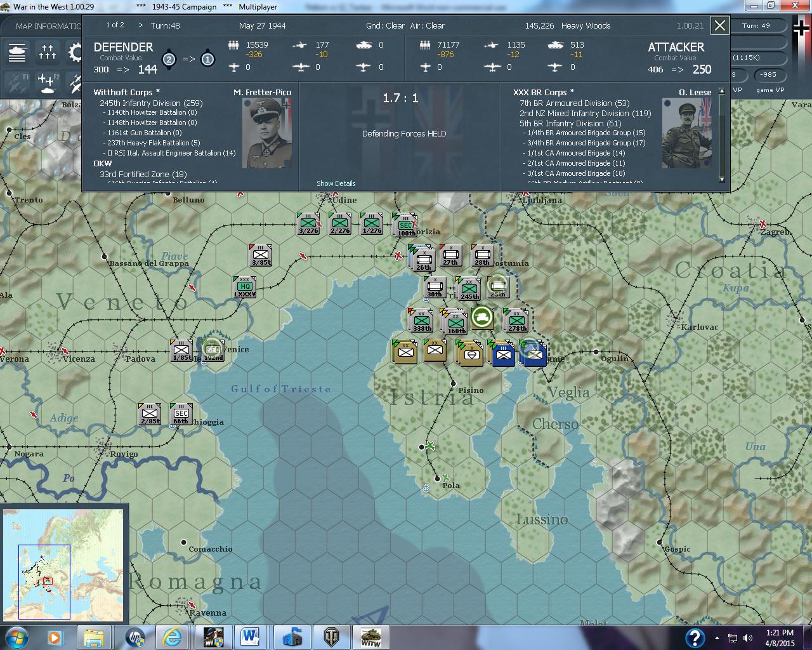
Task: Show next battle report arrow
Action: (141, 25)
